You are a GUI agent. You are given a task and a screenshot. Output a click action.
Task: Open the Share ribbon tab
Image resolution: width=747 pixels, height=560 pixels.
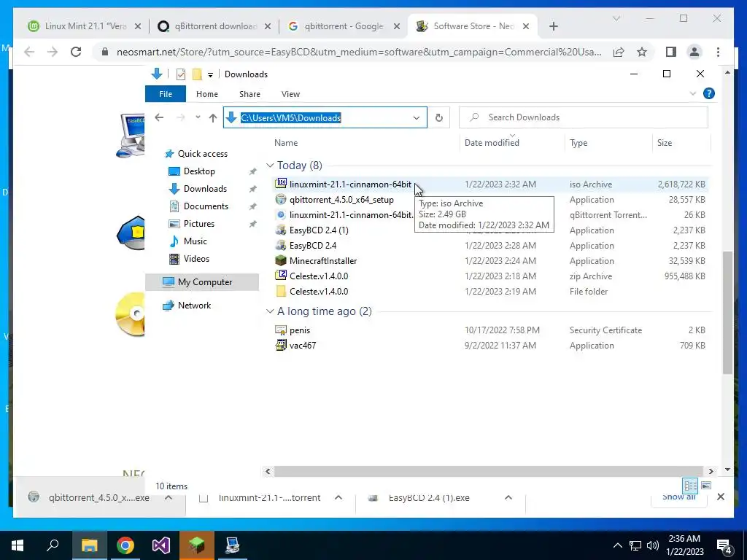click(249, 94)
